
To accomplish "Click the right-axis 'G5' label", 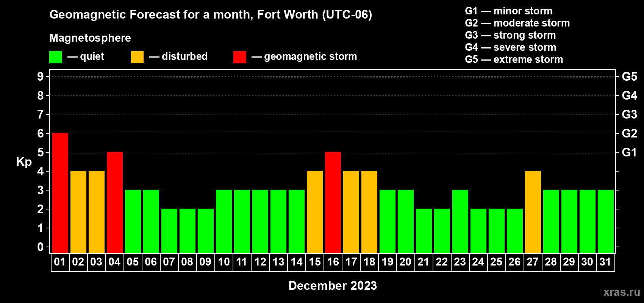I will [630, 77].
